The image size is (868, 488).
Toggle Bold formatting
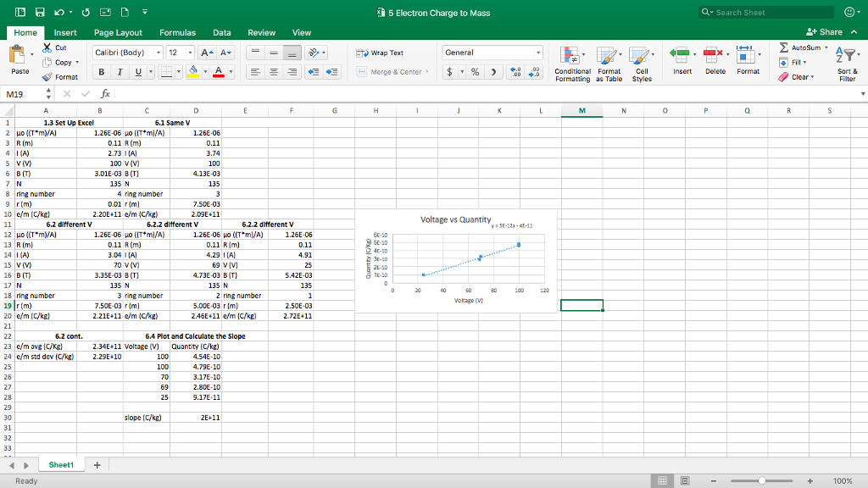(102, 72)
